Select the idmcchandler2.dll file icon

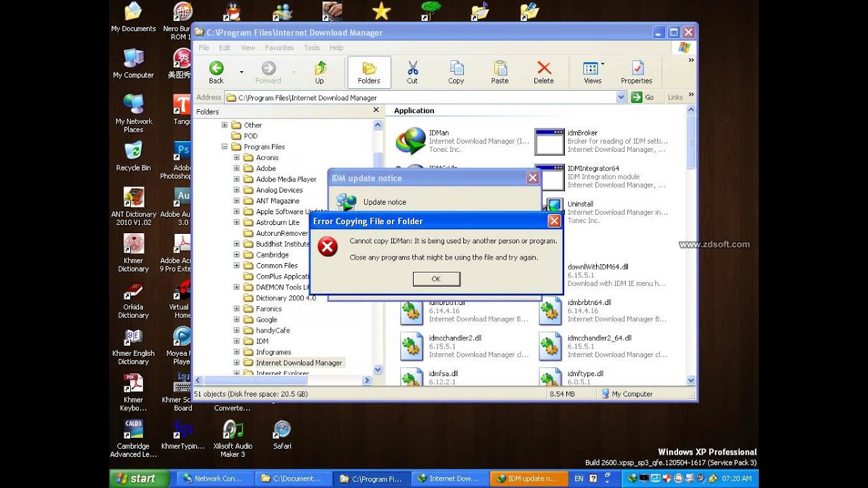pos(412,347)
